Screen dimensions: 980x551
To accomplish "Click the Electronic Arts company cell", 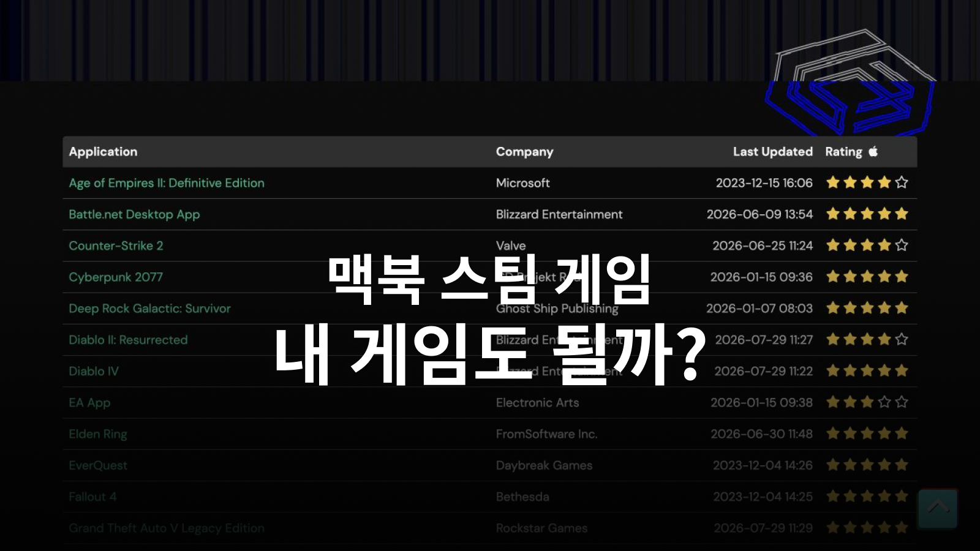I will click(x=537, y=403).
